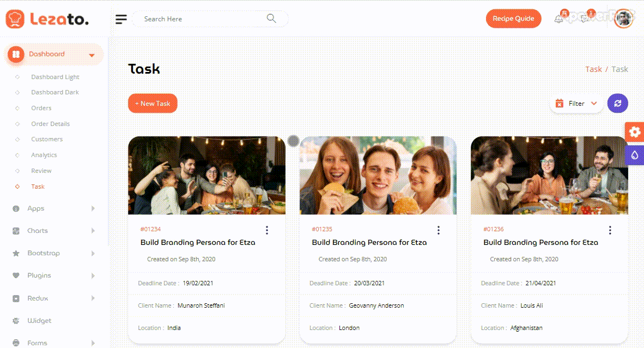Open the orange settings gear panel
The image size is (644, 348).
point(635,132)
